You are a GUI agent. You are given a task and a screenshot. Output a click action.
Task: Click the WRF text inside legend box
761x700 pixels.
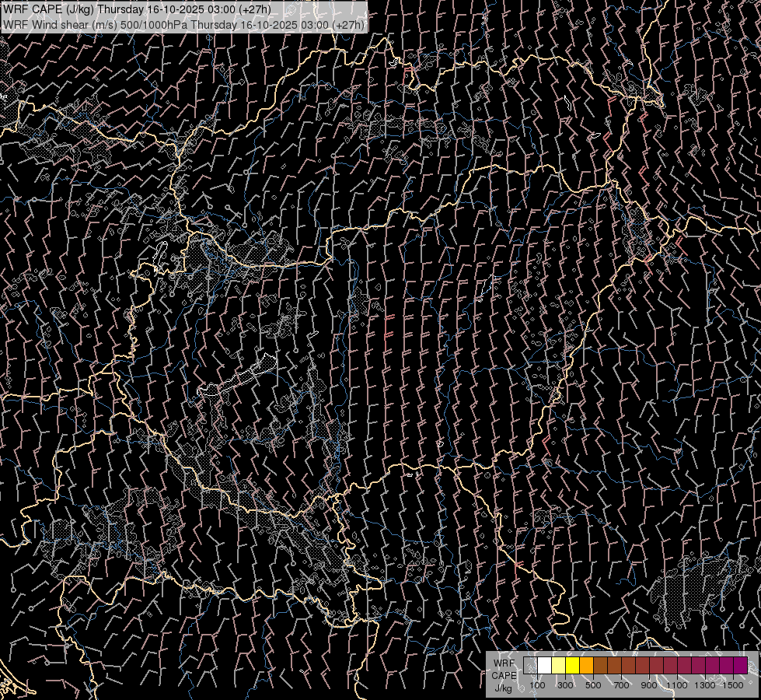503,663
